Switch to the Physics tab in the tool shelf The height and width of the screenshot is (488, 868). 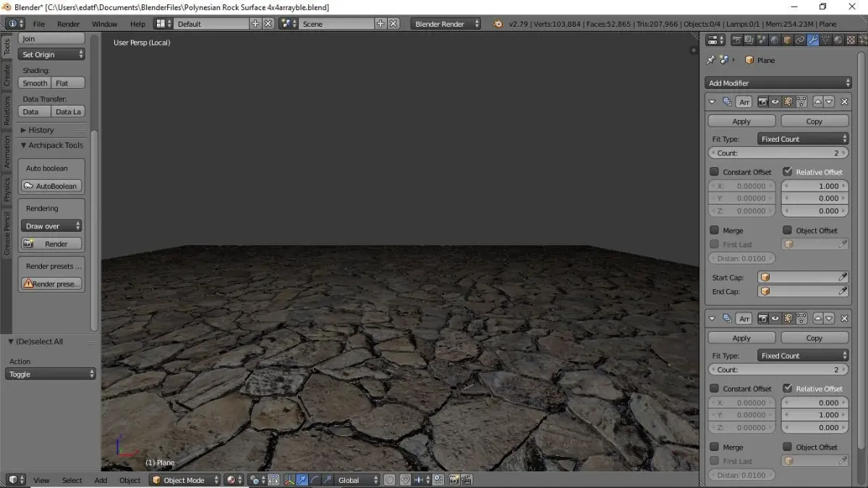[7, 189]
